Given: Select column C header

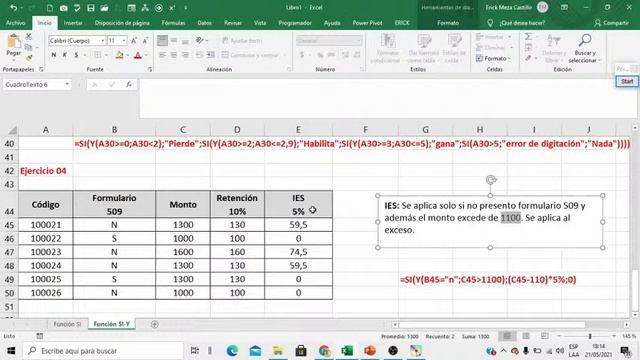Looking at the screenshot, I should pyautogui.click(x=182, y=129).
